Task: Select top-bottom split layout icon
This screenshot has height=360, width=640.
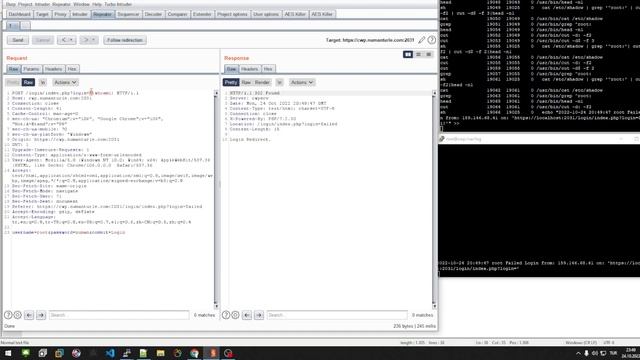Action: 418,54
